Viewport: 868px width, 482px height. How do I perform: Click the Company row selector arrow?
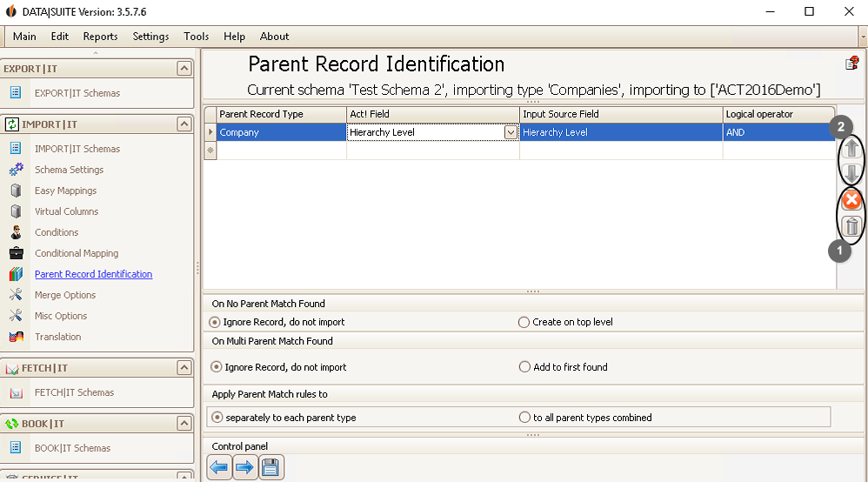point(210,132)
